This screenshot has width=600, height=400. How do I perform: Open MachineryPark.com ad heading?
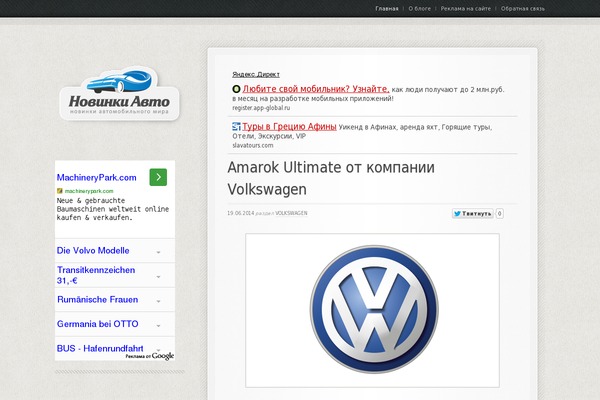(x=96, y=178)
